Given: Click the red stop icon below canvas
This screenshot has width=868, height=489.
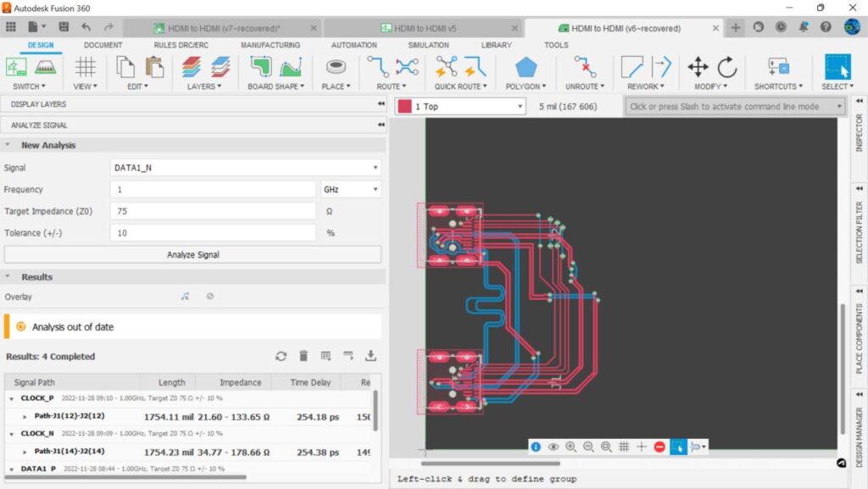Looking at the screenshot, I should coord(659,447).
